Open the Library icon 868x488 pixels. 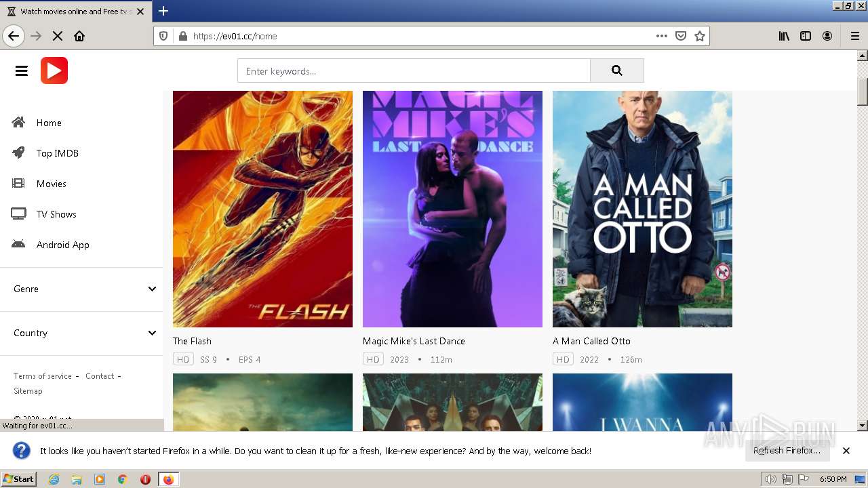coord(784,36)
